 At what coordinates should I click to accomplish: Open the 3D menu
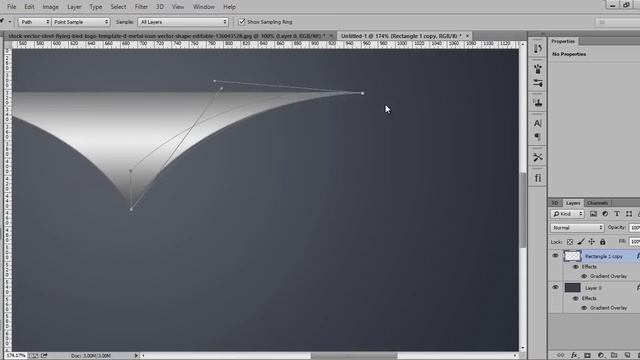click(160, 7)
